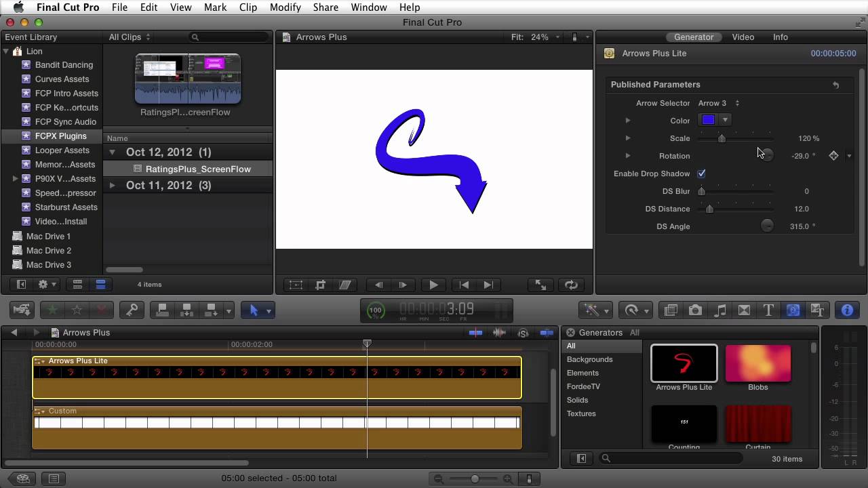Show the Transitions browser
Image resolution: width=868 pixels, height=488 pixels.
[x=744, y=310]
